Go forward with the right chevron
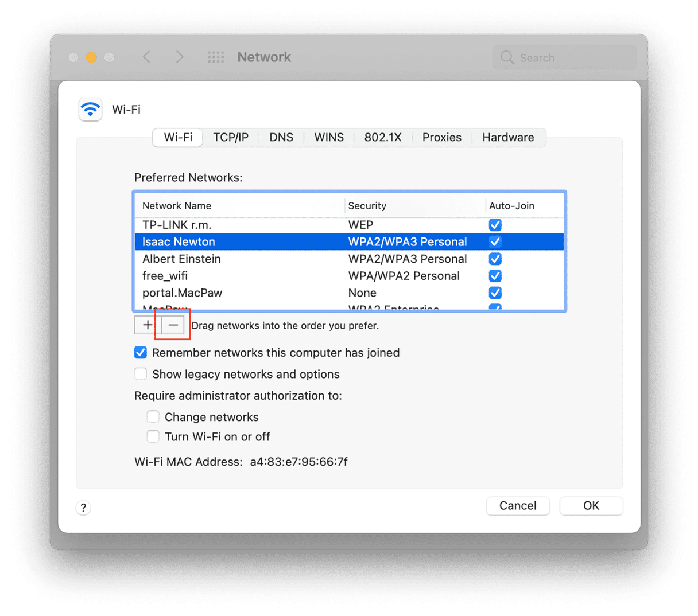Image resolution: width=698 pixels, height=616 pixels. pyautogui.click(x=180, y=57)
